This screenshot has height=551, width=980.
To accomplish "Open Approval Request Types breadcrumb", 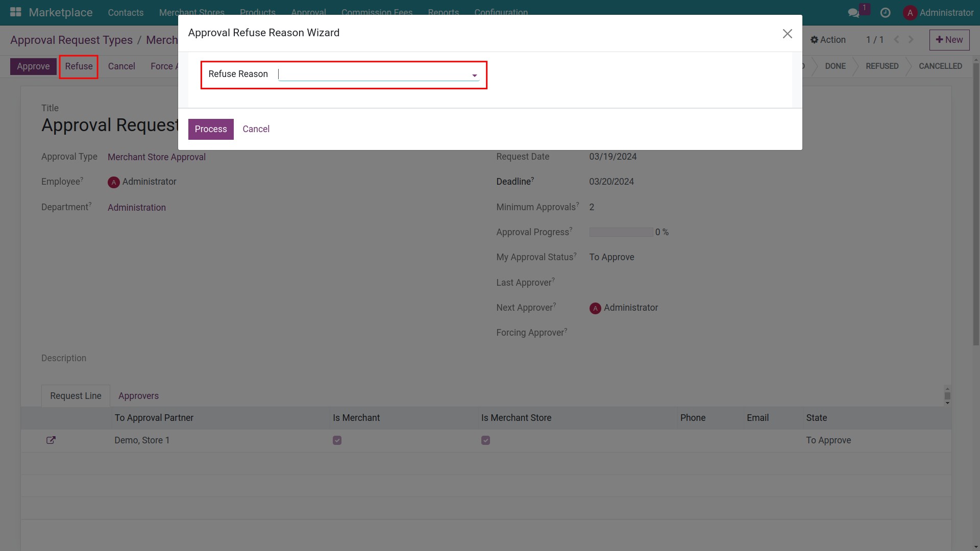I will (x=71, y=40).
